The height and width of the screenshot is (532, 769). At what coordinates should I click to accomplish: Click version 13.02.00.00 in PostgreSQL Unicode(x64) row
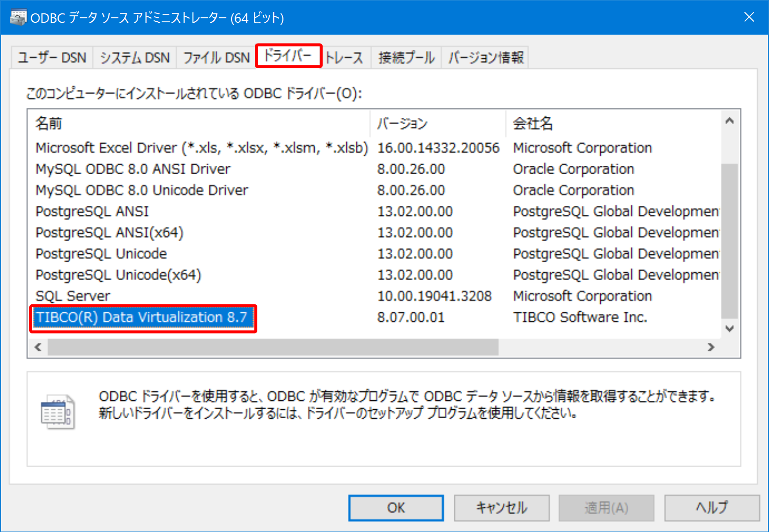click(415, 275)
